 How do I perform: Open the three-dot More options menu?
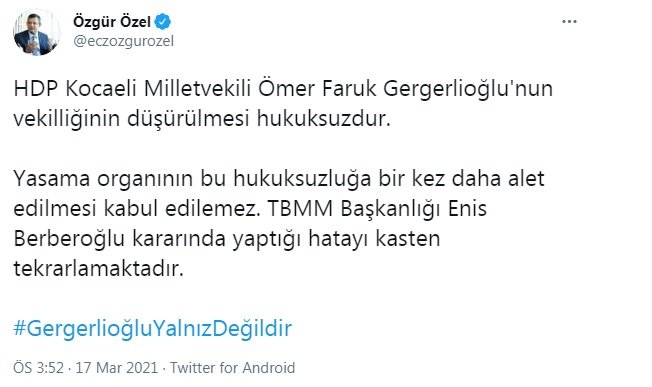click(569, 22)
